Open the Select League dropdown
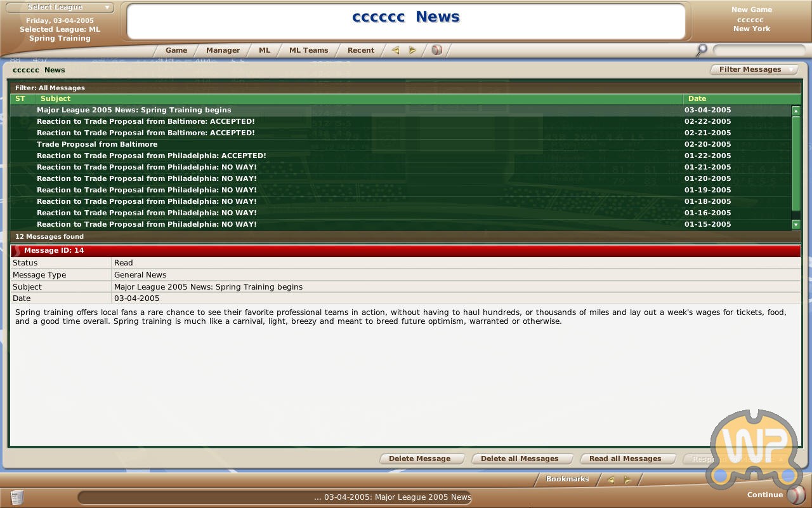Viewport: 812px width, 508px height. tap(60, 7)
